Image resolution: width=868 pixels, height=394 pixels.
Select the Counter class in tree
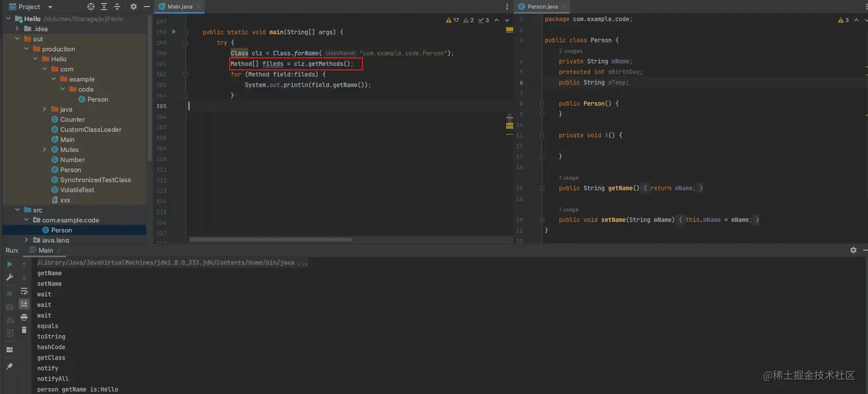pos(72,119)
